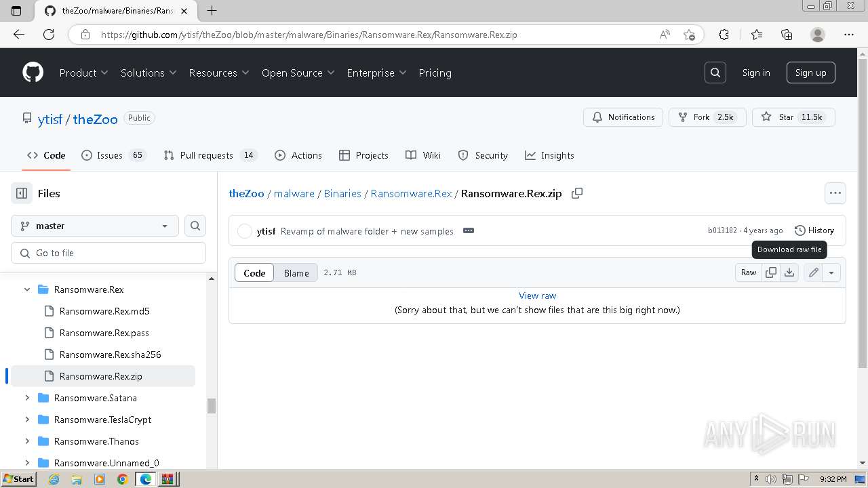The height and width of the screenshot is (488, 868).
Task: Open file History link
Action: (x=814, y=230)
